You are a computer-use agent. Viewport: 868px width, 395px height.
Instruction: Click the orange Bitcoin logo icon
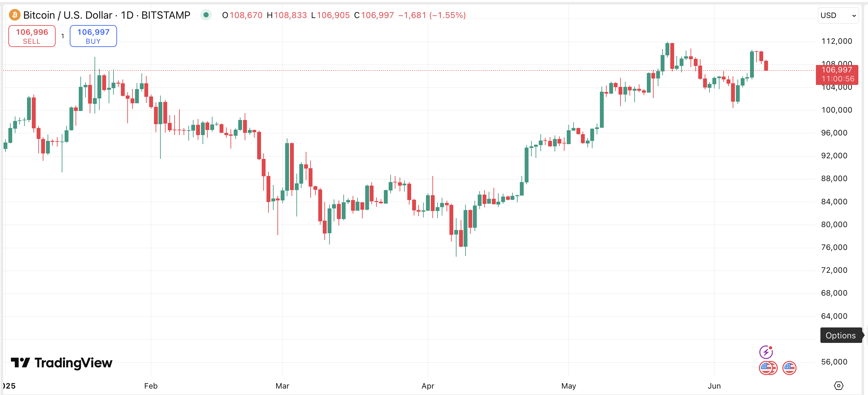tap(14, 15)
